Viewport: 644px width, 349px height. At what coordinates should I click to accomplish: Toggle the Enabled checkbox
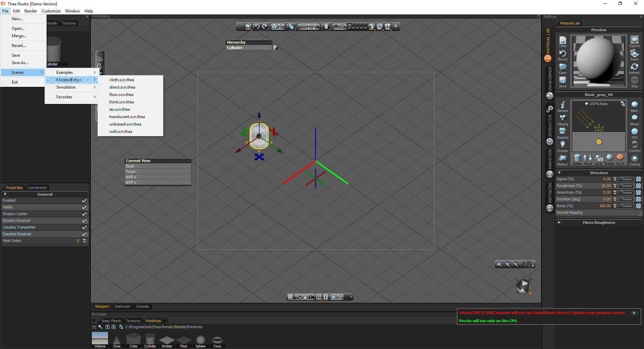pyautogui.click(x=85, y=201)
